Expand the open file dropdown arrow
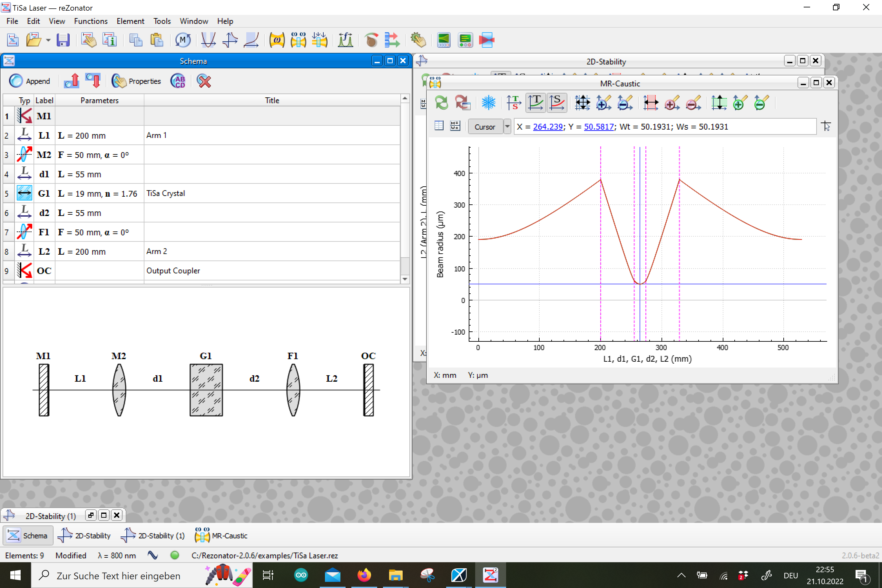Image resolution: width=882 pixels, height=588 pixels. tap(48, 40)
